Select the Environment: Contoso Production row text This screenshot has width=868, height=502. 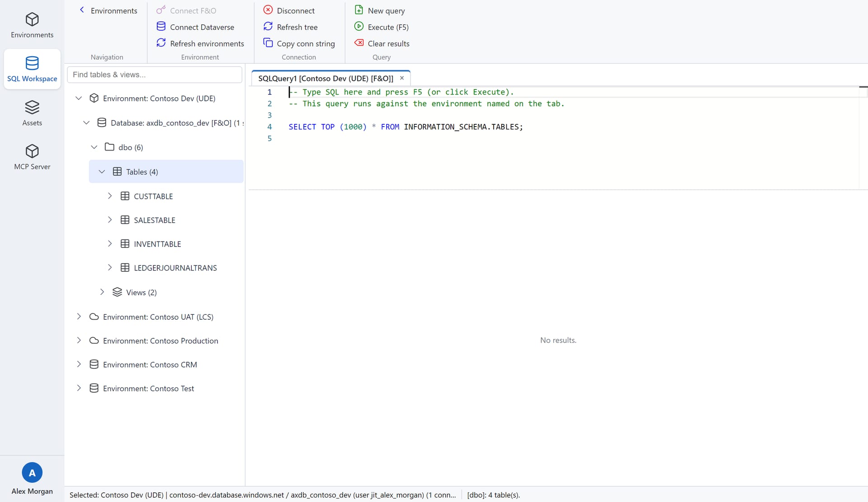pos(160,341)
